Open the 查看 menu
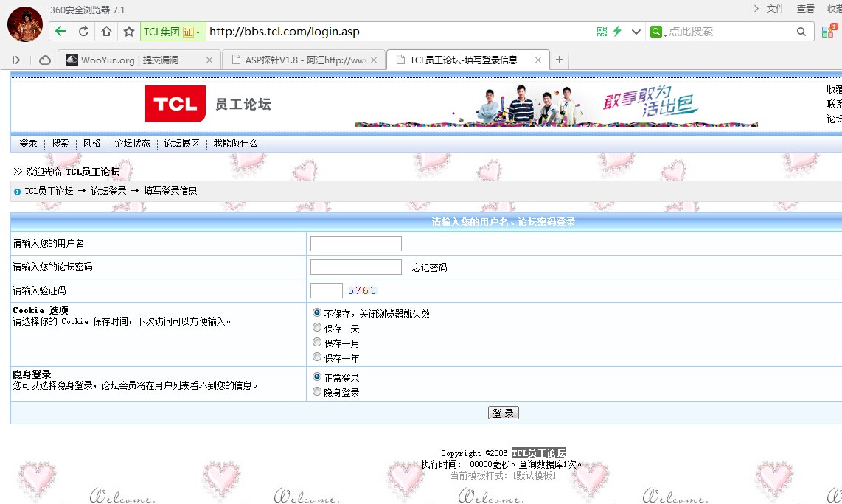The width and height of the screenshot is (842, 504). point(805,9)
